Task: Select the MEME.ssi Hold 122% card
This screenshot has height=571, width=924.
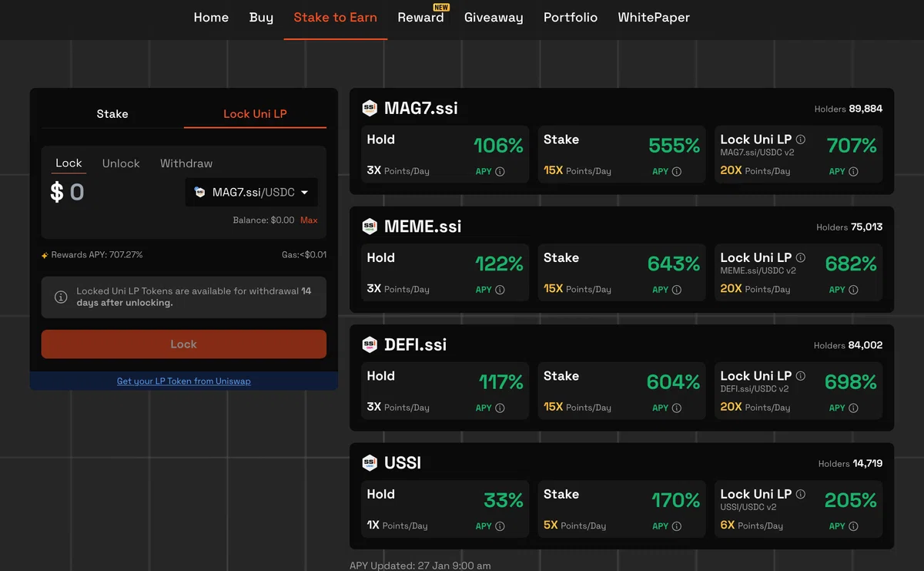Action: [445, 272]
